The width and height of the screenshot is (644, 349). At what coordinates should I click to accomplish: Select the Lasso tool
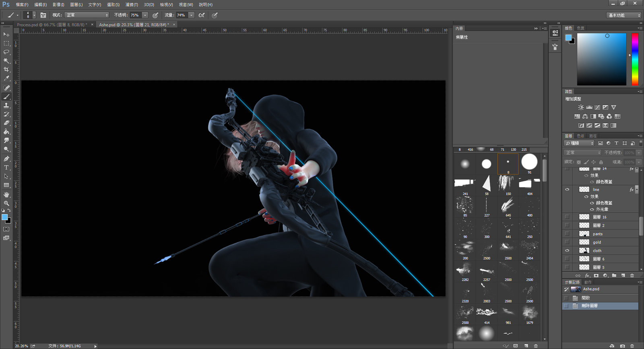coord(6,52)
